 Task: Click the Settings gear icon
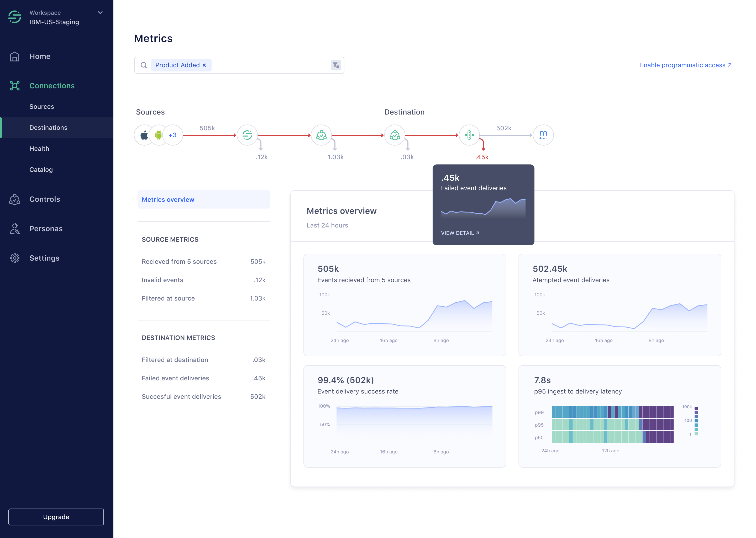click(14, 258)
